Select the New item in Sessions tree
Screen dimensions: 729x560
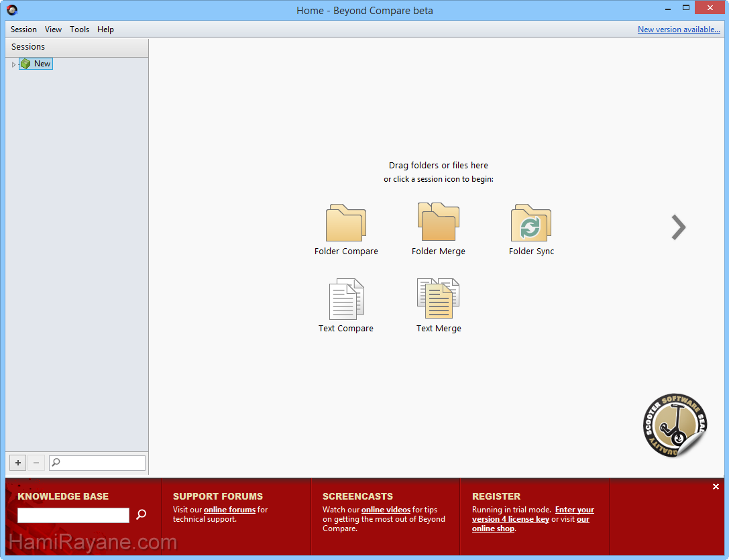[36, 64]
